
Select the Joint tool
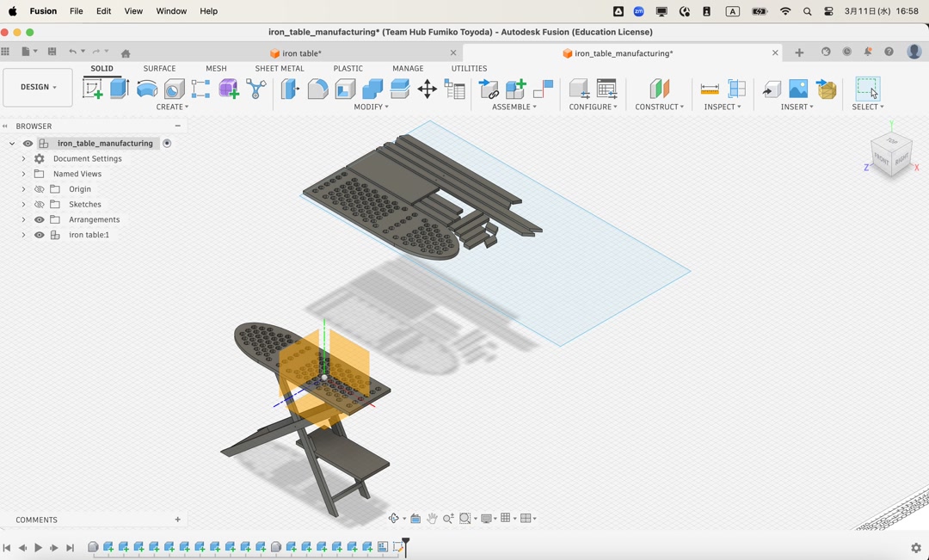point(543,89)
